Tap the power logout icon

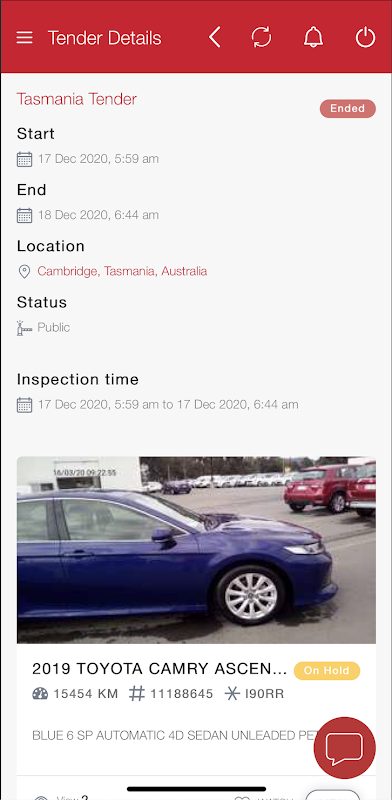365,38
